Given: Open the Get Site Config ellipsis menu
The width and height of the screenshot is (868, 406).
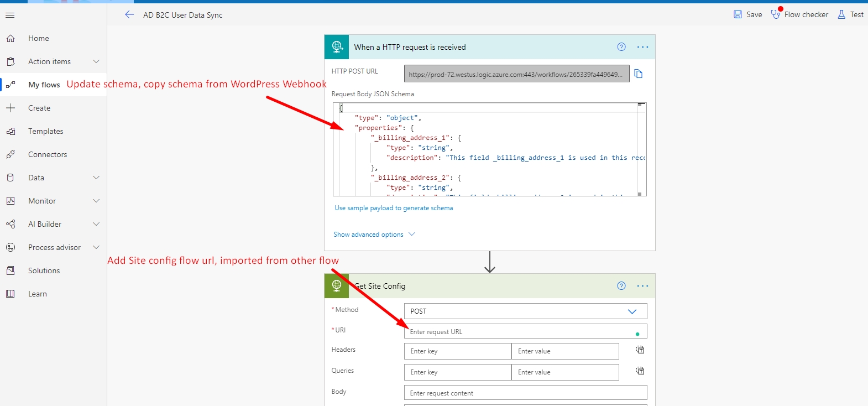Looking at the screenshot, I should tap(642, 286).
